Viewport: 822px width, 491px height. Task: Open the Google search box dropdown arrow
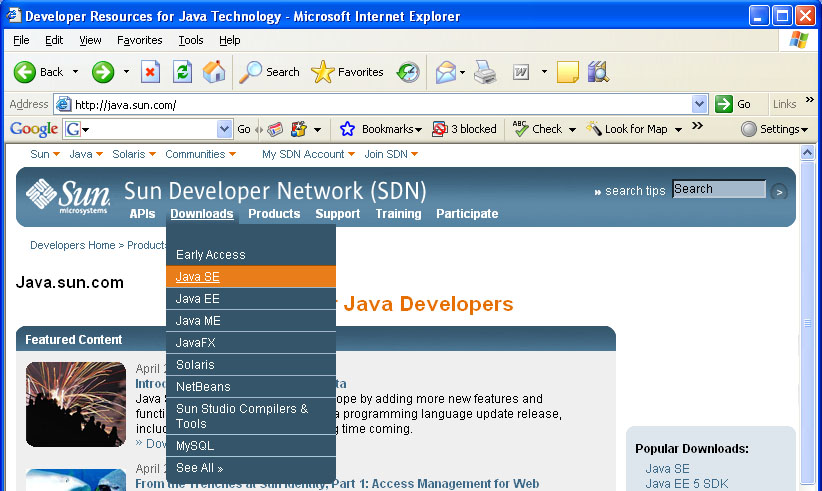(x=224, y=129)
